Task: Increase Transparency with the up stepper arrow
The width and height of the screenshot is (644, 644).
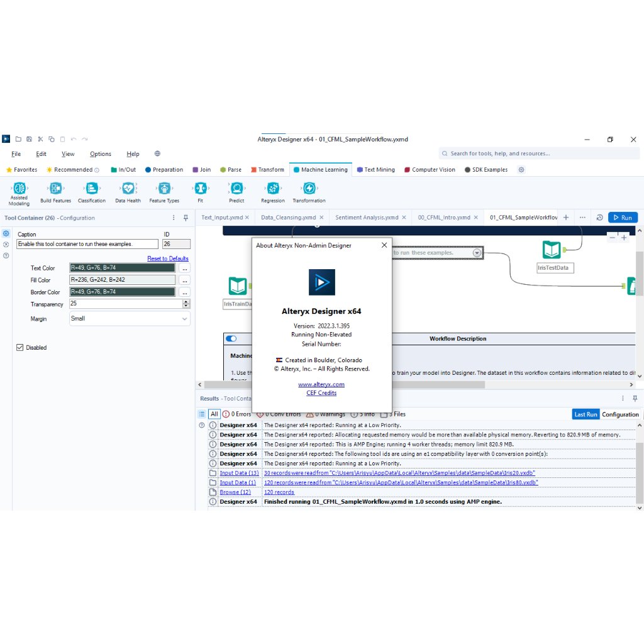Action: click(x=186, y=301)
